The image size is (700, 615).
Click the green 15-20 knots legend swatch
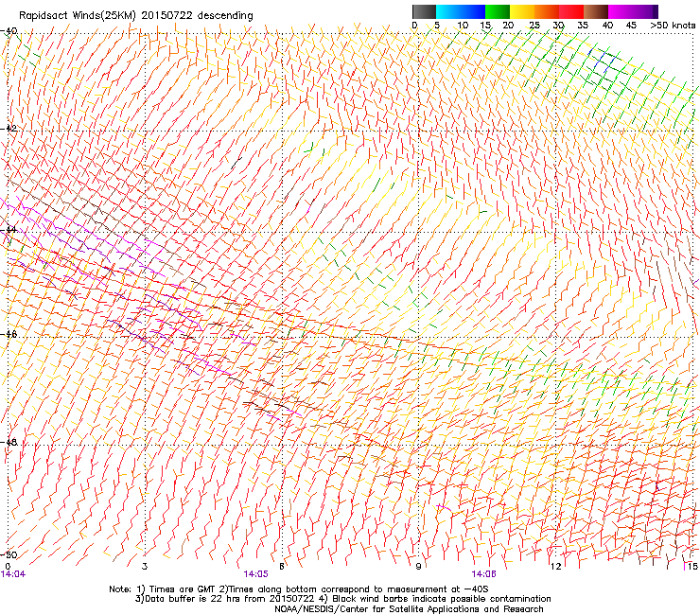[498, 11]
